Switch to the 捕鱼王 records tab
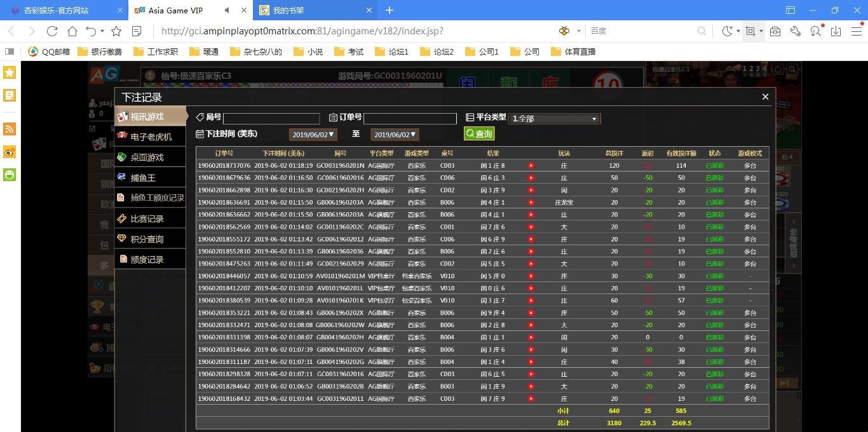 [x=143, y=178]
